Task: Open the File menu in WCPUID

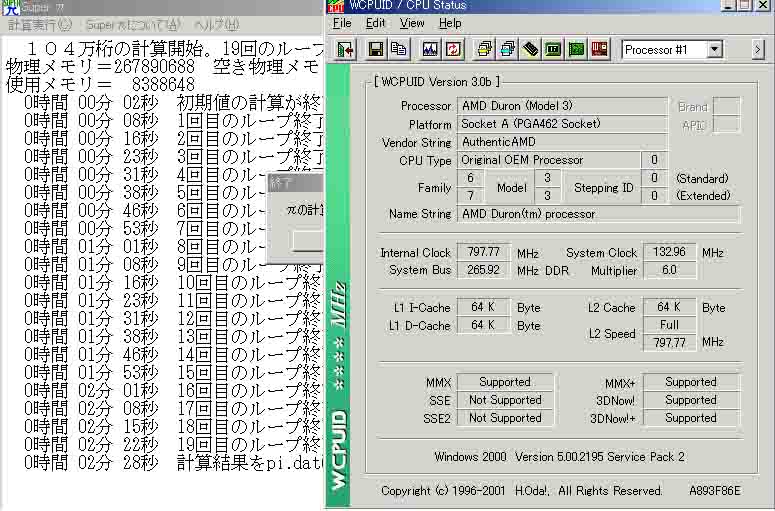Action: [x=342, y=23]
